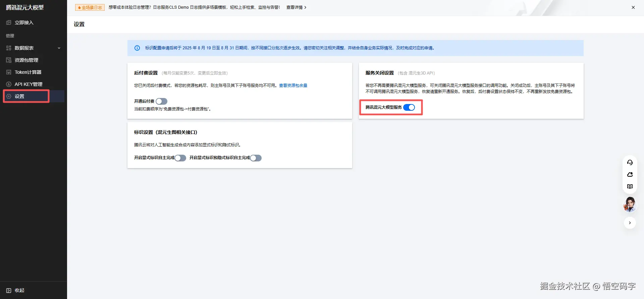
Task: Expand the 数据报表 submenu chevron
Action: click(59, 48)
